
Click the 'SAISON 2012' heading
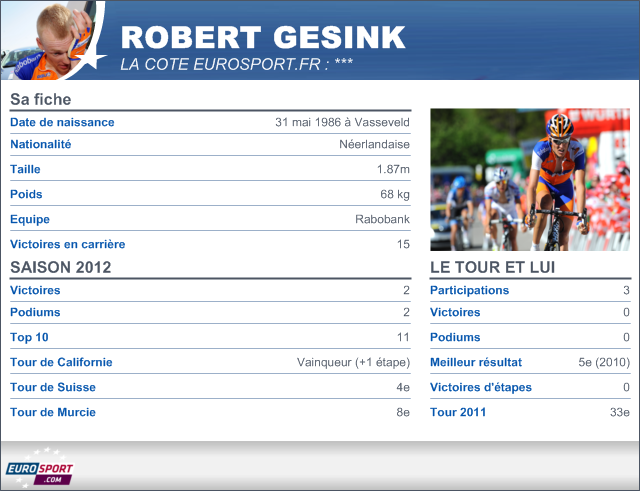pos(60,267)
